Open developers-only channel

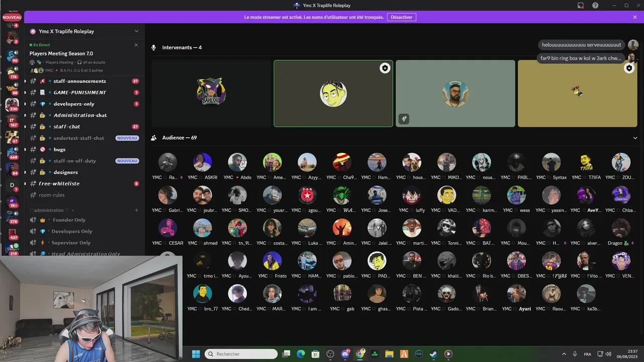tap(85, 104)
